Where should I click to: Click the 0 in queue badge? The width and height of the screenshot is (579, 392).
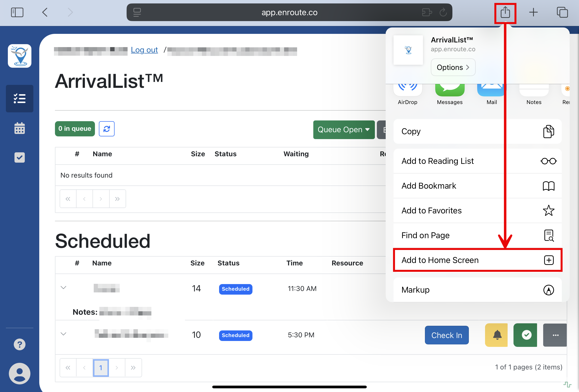tap(75, 129)
